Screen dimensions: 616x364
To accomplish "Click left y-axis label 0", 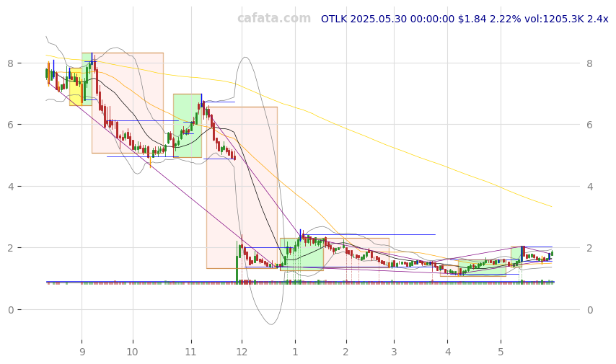I will tap(10, 310).
